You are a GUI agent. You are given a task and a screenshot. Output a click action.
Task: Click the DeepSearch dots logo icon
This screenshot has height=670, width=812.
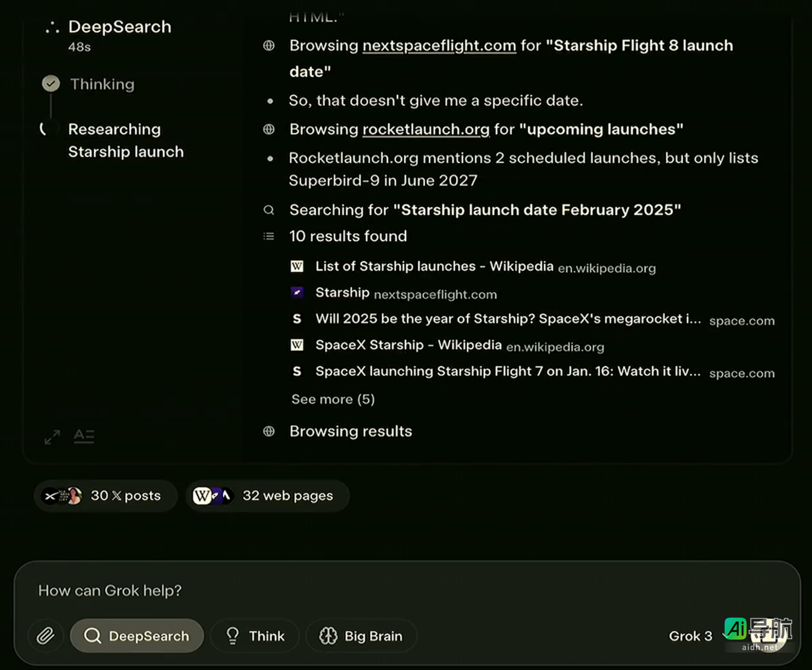coord(52,28)
